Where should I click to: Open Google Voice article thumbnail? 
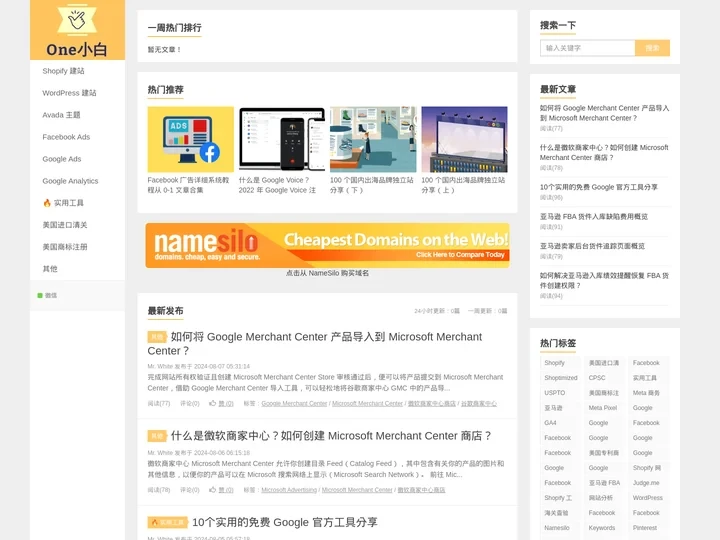click(x=282, y=140)
